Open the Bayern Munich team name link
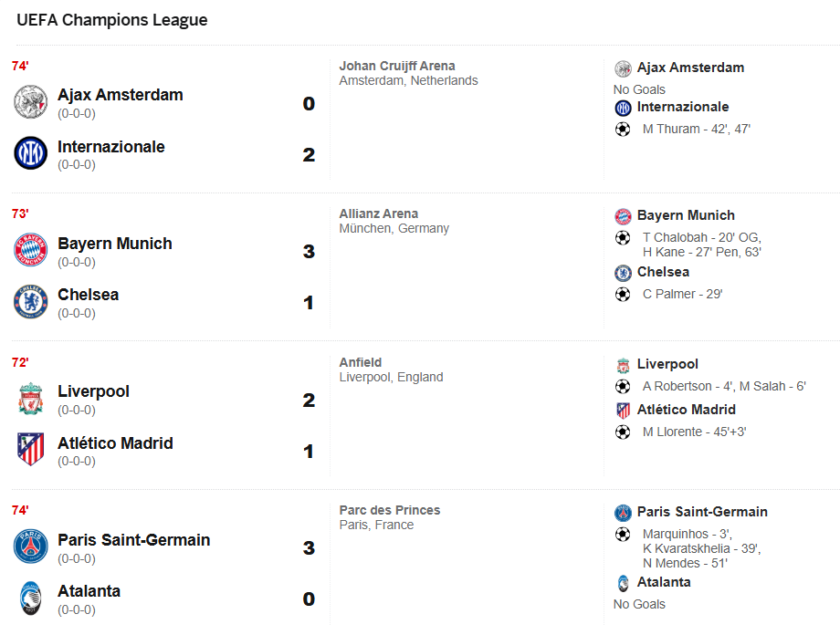This screenshot has height=635, width=840. click(114, 244)
